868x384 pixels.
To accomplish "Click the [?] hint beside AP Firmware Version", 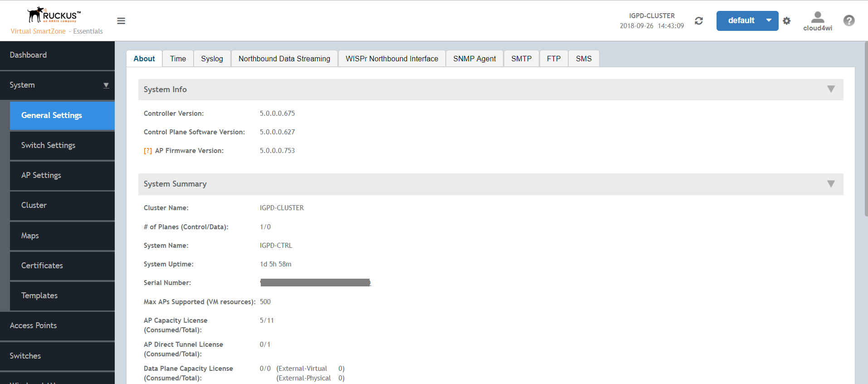I will click(148, 151).
